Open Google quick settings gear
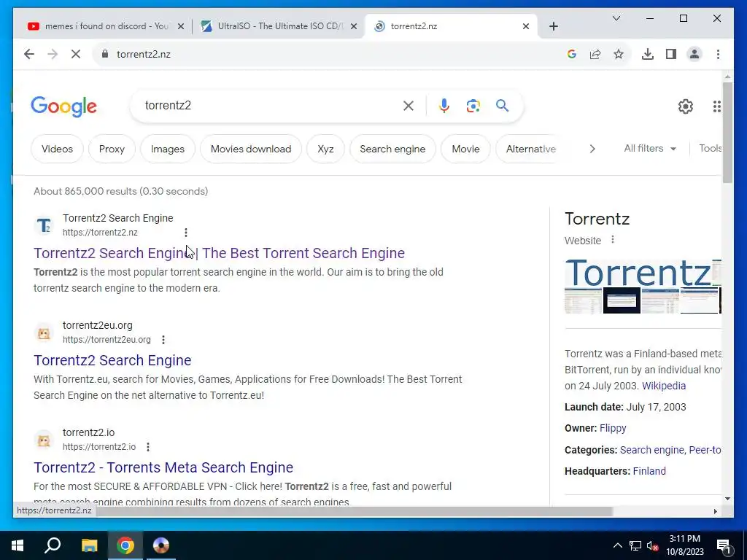 pyautogui.click(x=686, y=106)
